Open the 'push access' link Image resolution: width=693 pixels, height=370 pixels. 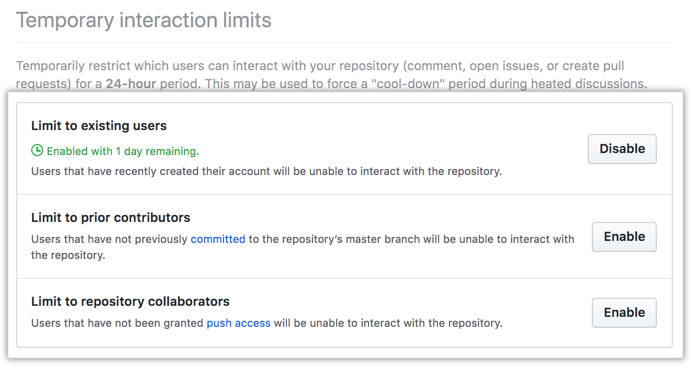point(239,323)
